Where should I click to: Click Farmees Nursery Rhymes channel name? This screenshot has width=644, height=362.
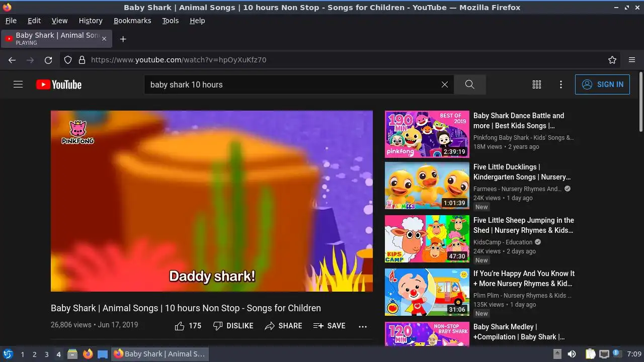[517, 189]
